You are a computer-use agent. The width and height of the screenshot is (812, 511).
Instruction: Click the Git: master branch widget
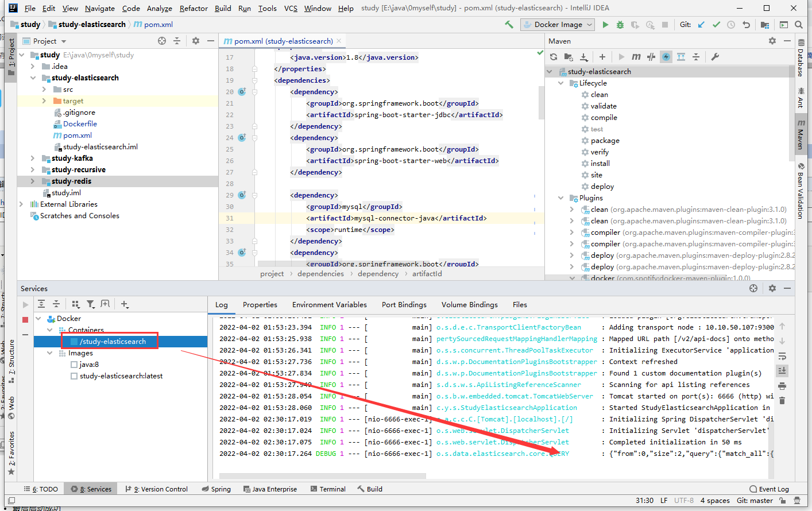[x=755, y=501]
